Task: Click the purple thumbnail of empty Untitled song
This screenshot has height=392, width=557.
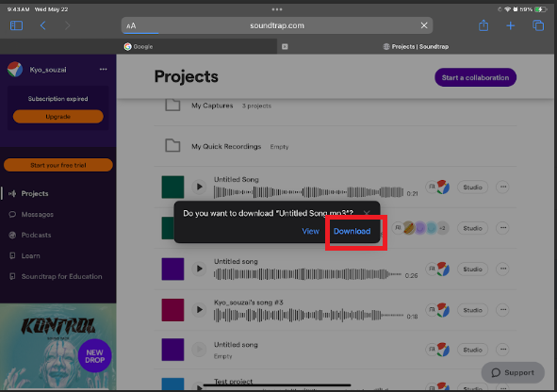Action: click(x=172, y=350)
